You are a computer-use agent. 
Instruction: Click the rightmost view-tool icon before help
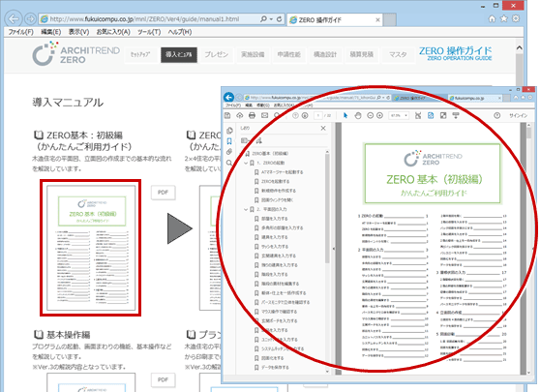(456, 115)
